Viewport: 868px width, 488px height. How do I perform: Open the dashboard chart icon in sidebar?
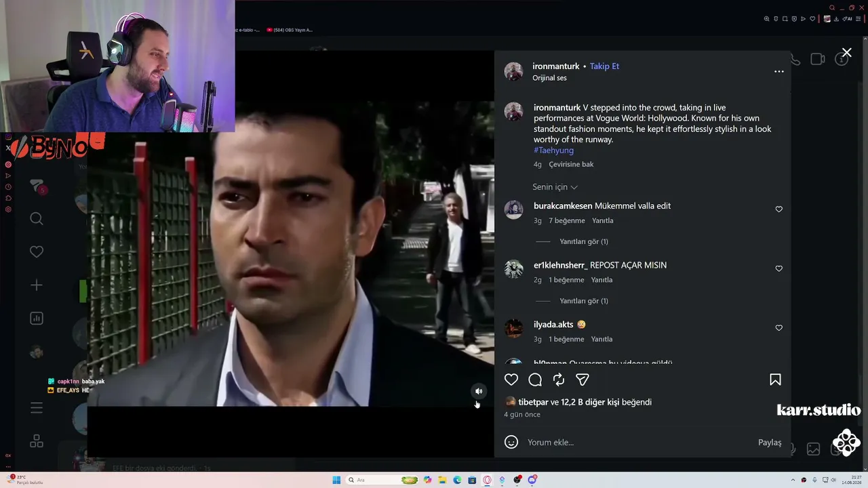(37, 319)
